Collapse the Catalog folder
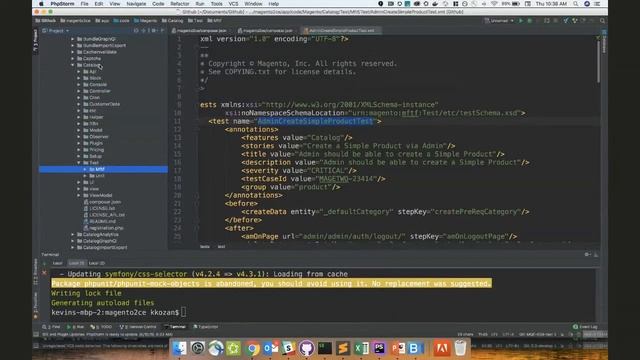 (x=73, y=65)
